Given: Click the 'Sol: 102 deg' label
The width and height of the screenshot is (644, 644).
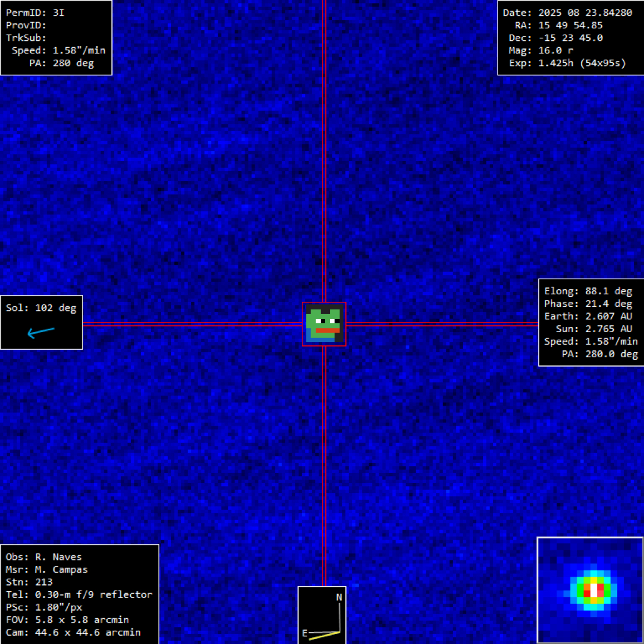Looking at the screenshot, I should click(x=41, y=308).
